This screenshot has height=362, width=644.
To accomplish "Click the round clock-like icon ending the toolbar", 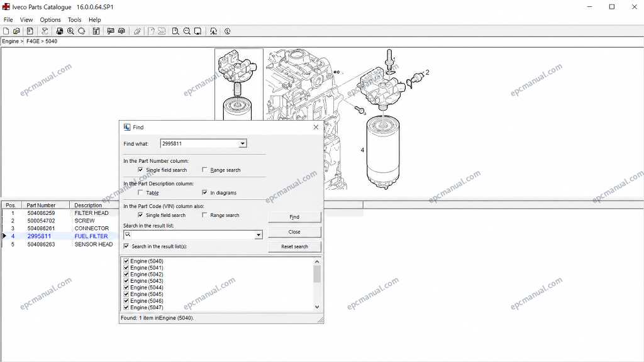I will (x=228, y=31).
